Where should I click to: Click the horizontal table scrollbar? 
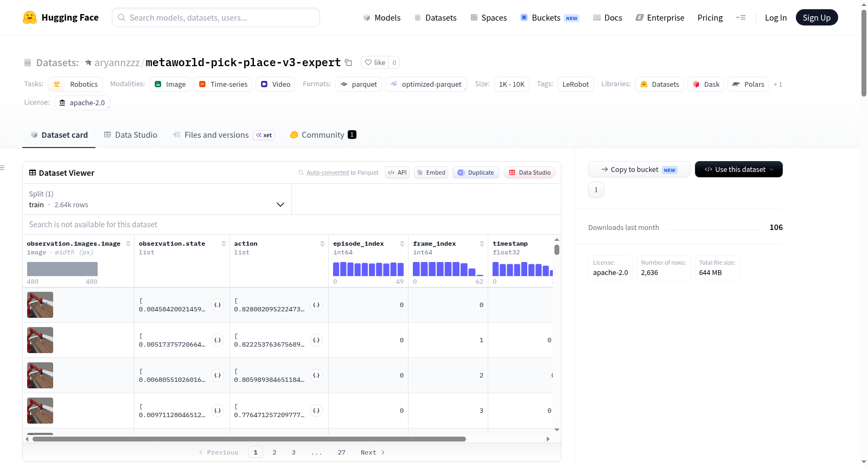tap(249, 439)
